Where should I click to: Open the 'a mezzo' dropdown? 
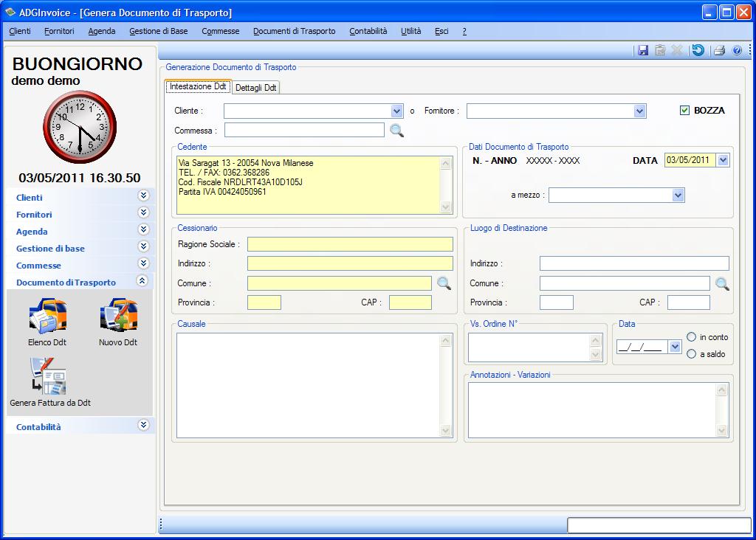click(x=678, y=195)
